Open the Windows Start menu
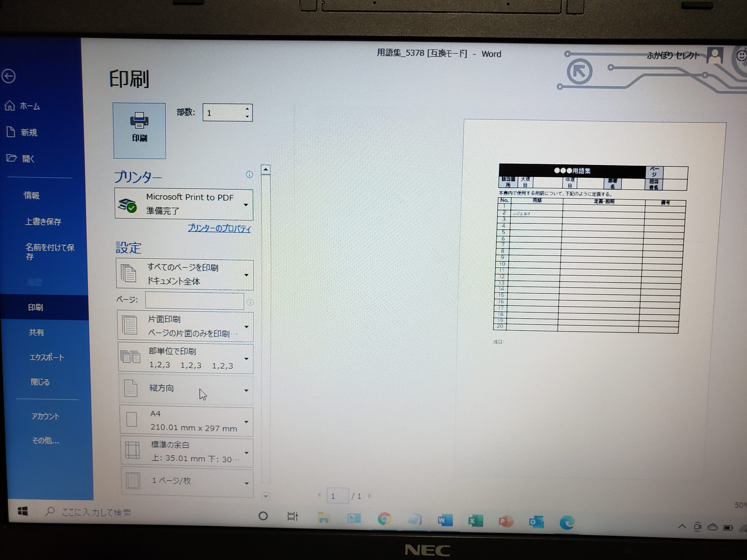 click(23, 511)
